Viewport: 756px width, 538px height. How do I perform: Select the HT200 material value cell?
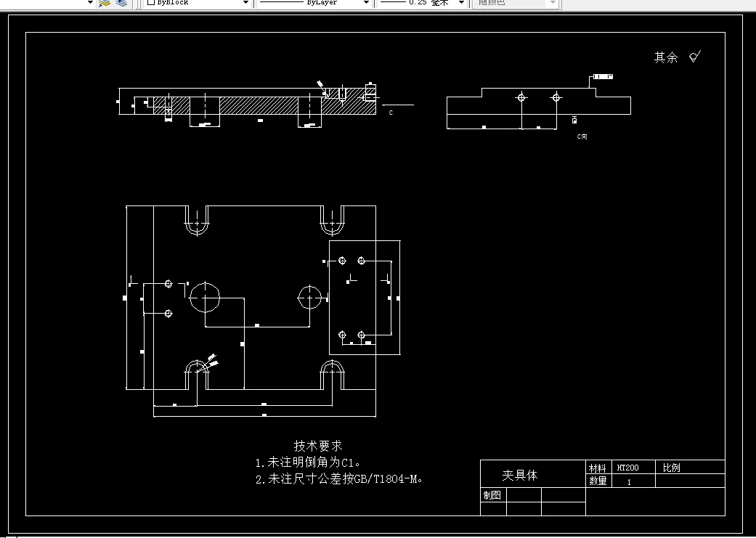(629, 467)
